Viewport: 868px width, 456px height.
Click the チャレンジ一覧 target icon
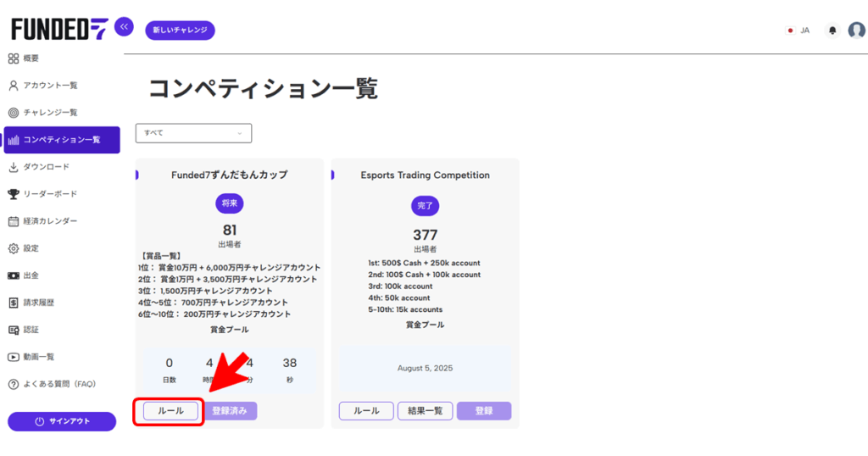(14, 113)
